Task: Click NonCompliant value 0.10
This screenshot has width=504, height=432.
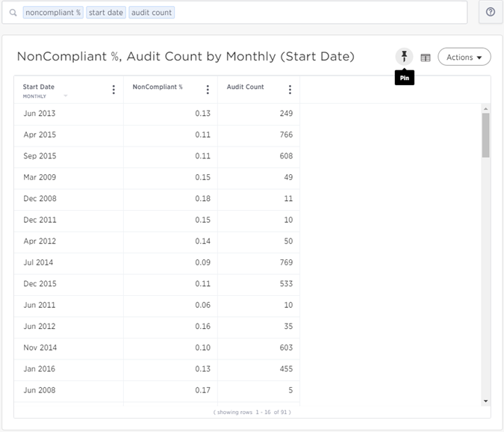Action: (202, 348)
